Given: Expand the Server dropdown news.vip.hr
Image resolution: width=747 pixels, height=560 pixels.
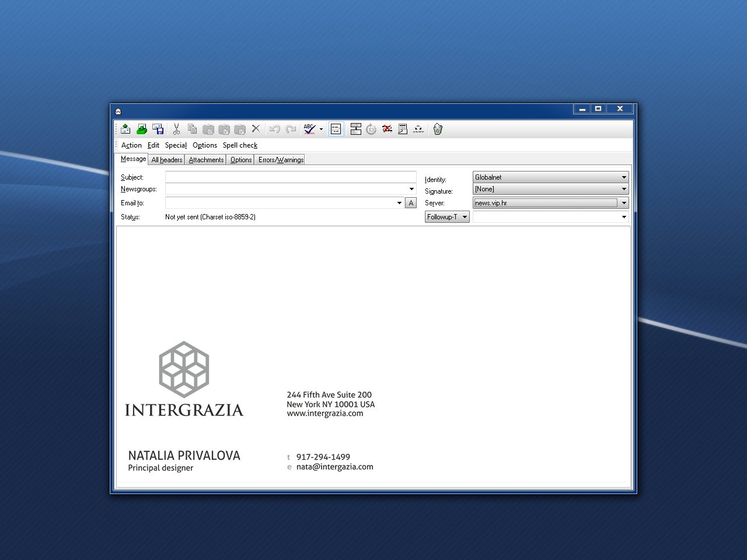Looking at the screenshot, I should click(624, 203).
